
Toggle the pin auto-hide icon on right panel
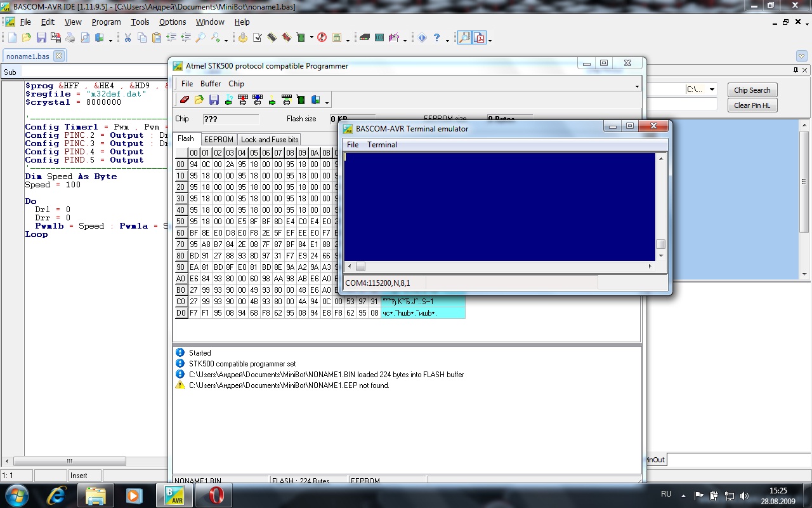796,70
